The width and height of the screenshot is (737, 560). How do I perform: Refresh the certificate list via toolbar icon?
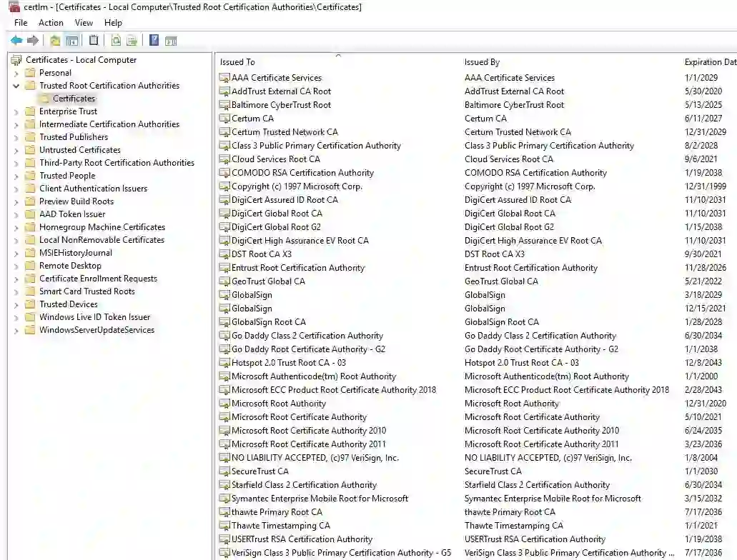116,41
